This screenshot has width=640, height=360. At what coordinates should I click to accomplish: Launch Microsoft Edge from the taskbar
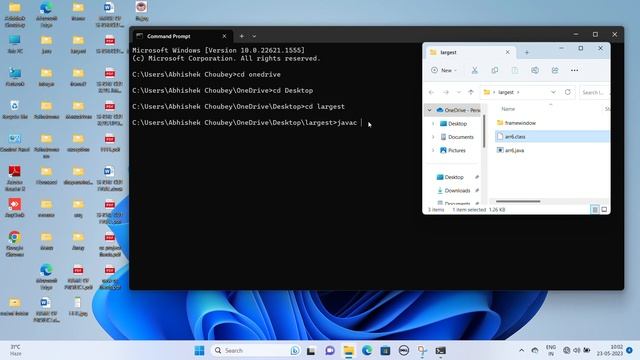[367, 350]
